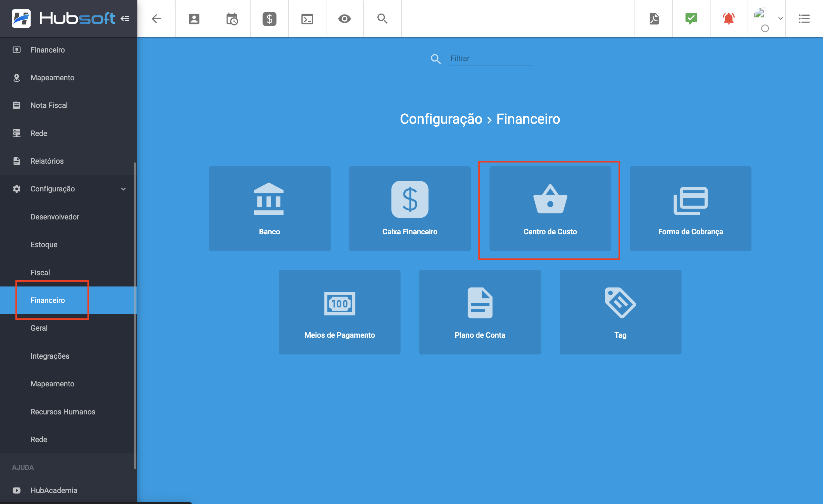The image size is (823, 504).
Task: Open the calendar clock schedule icon
Action: tap(232, 19)
